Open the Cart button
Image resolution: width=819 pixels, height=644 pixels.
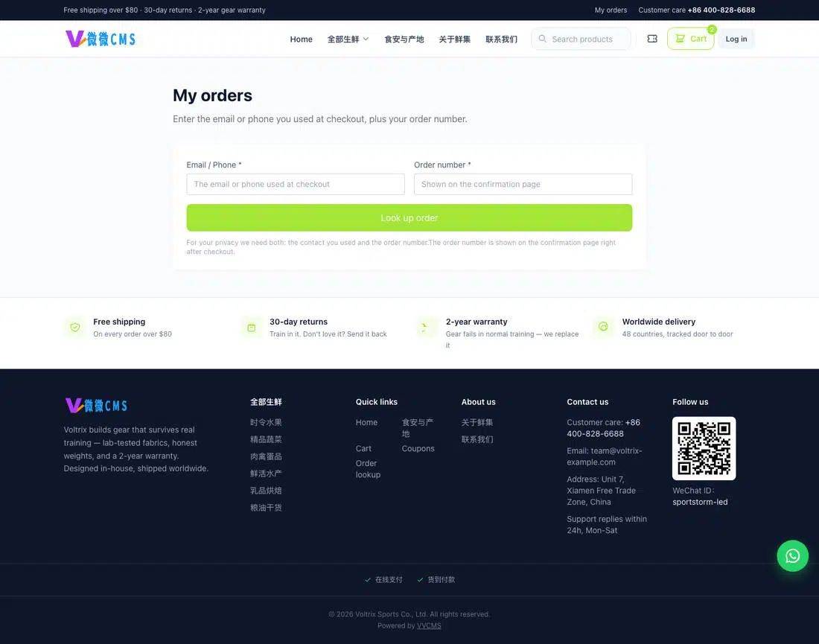(690, 39)
